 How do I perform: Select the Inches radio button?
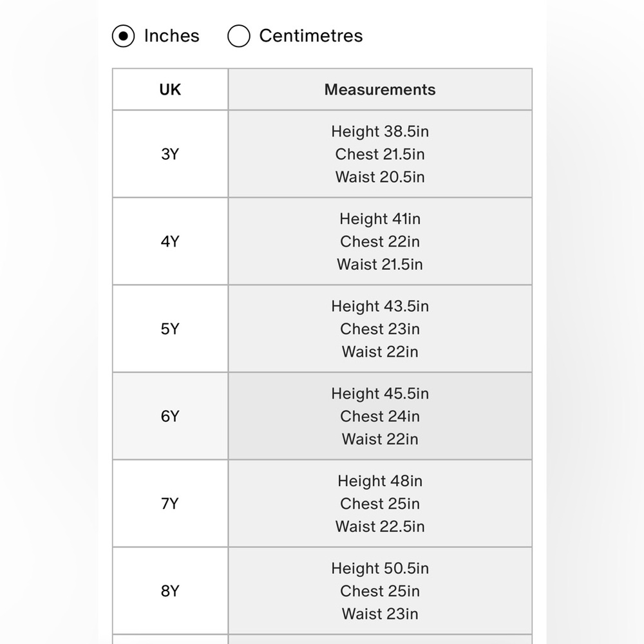point(123,36)
